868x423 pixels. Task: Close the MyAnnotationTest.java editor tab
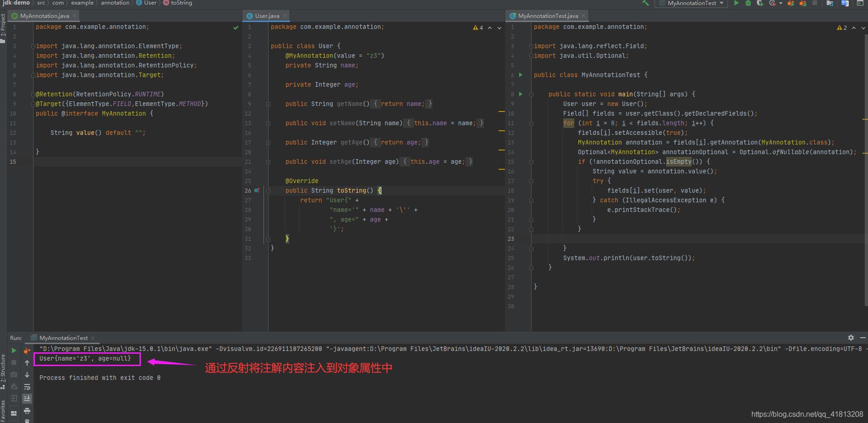(x=583, y=16)
